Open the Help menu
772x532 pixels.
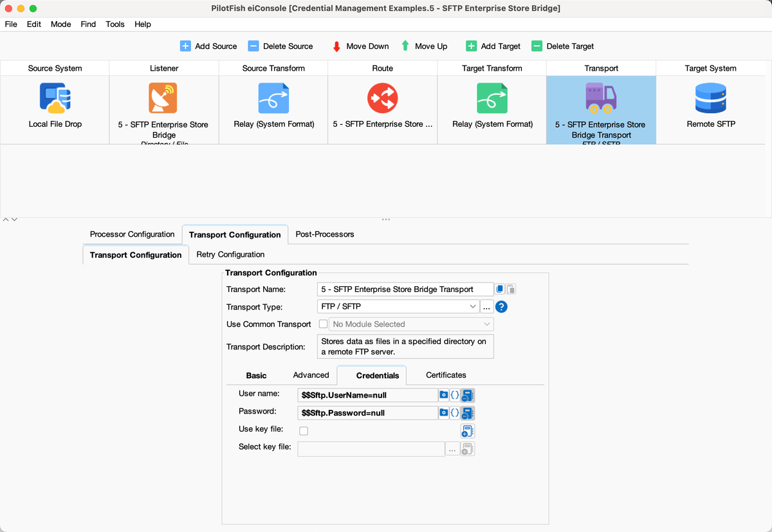click(143, 24)
